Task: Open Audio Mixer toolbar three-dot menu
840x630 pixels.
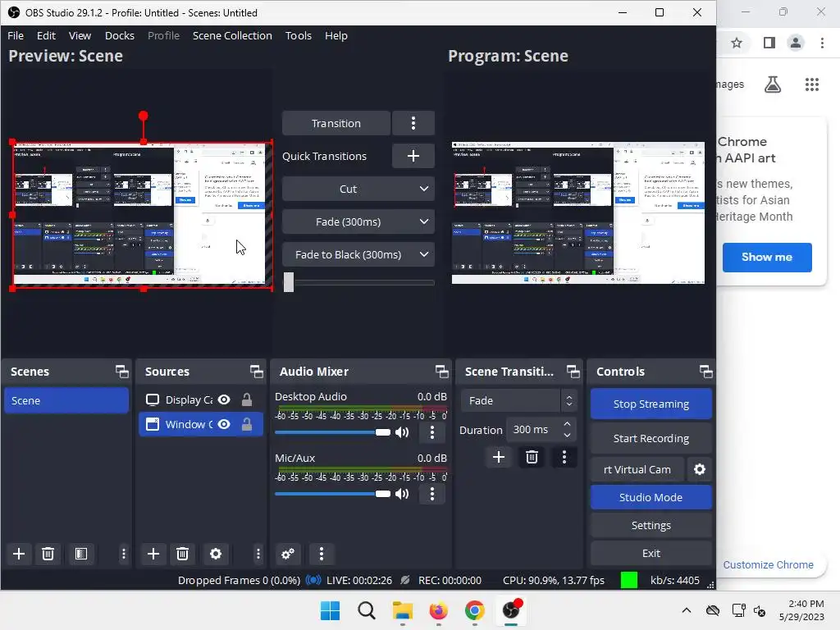Action: pos(322,554)
